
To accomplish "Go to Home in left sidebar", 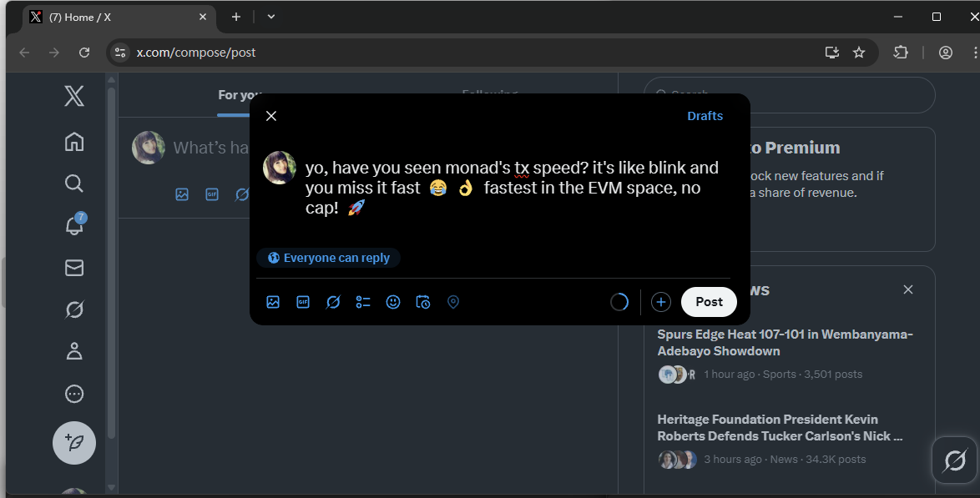I will [74, 142].
